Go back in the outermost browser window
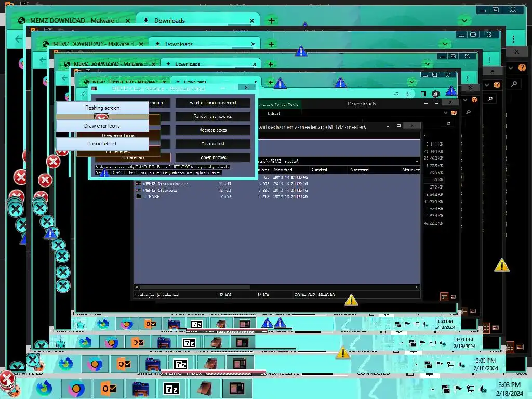 18,39
